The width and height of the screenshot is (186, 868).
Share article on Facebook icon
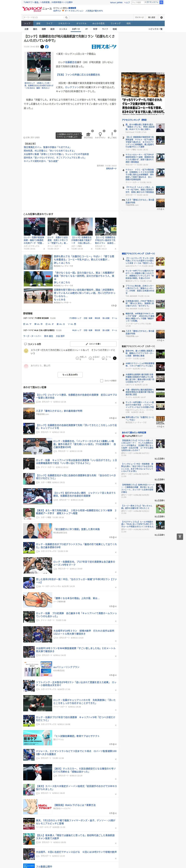(47, 47)
